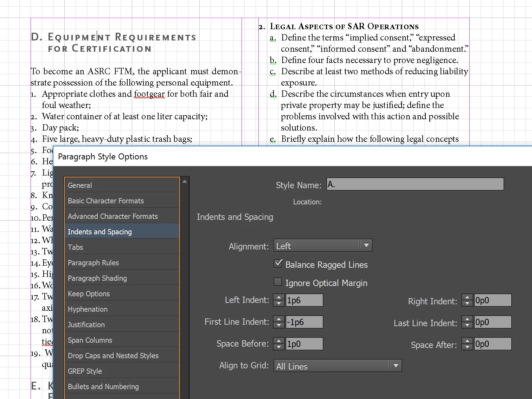The image size is (532, 399).
Task: Click the line 'Water container of at least one liter capacity;'
Action: coord(125,116)
